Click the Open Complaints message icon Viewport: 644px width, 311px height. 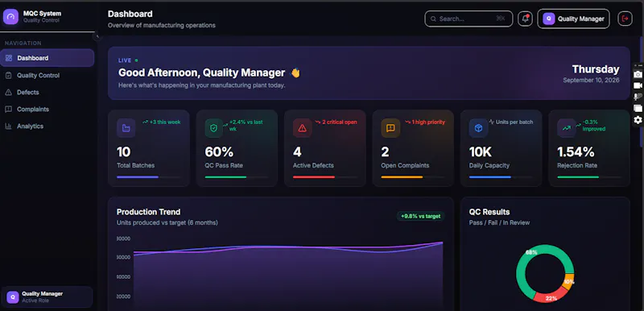(x=390, y=128)
